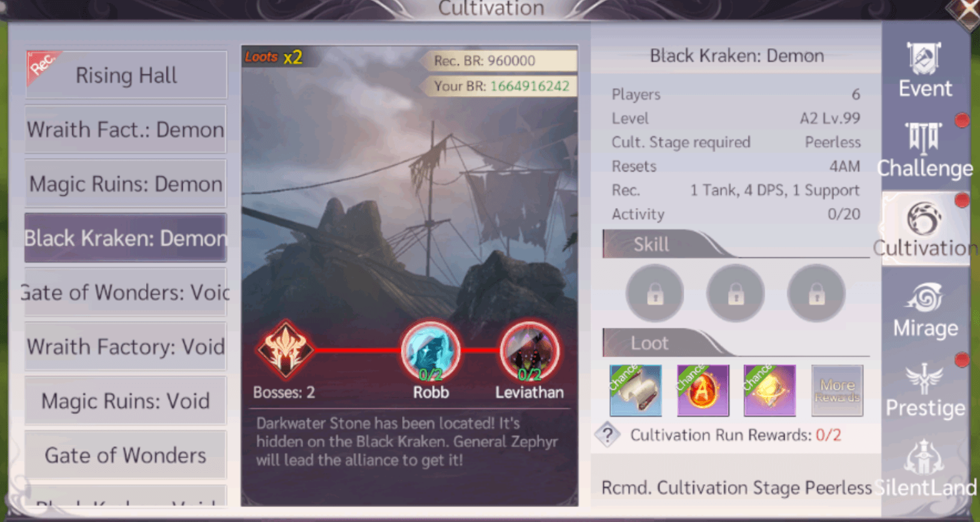Image resolution: width=980 pixels, height=522 pixels.
Task: Click the golden crystal loot item
Action: tap(770, 391)
